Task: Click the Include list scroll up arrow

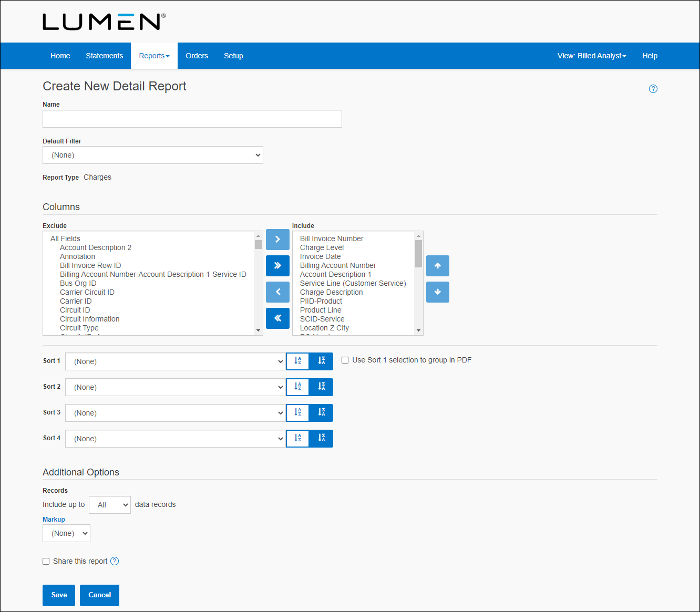Action: (x=418, y=236)
